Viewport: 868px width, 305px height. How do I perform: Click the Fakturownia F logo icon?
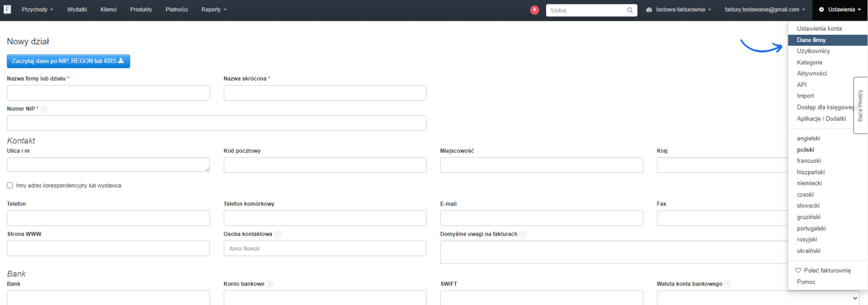pos(7,10)
